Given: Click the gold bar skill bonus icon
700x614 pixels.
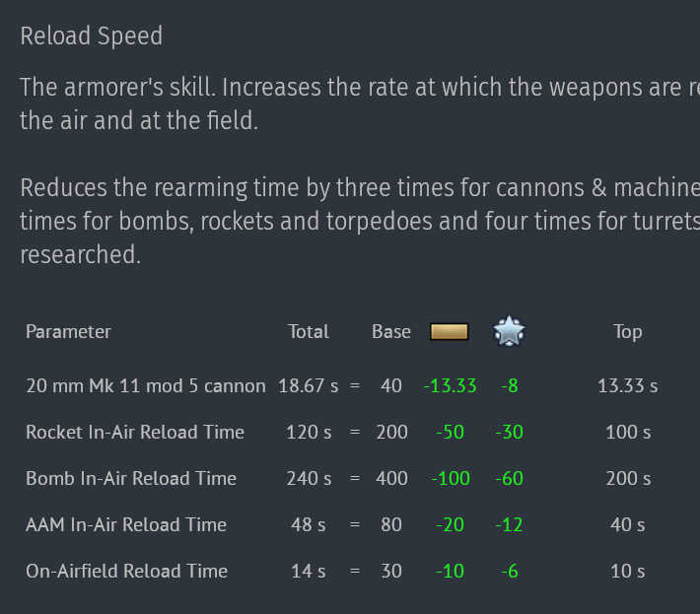Looking at the screenshot, I should 449,332.
